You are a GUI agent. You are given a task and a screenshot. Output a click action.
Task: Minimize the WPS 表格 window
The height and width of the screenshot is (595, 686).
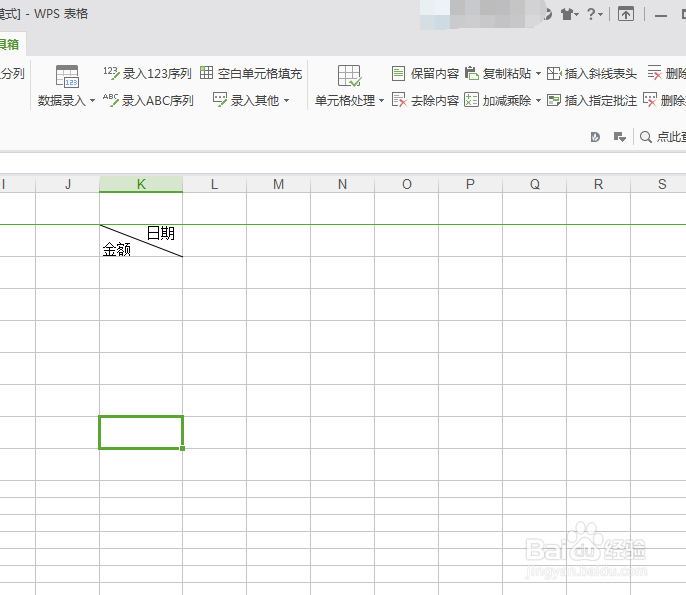pyautogui.click(x=661, y=15)
